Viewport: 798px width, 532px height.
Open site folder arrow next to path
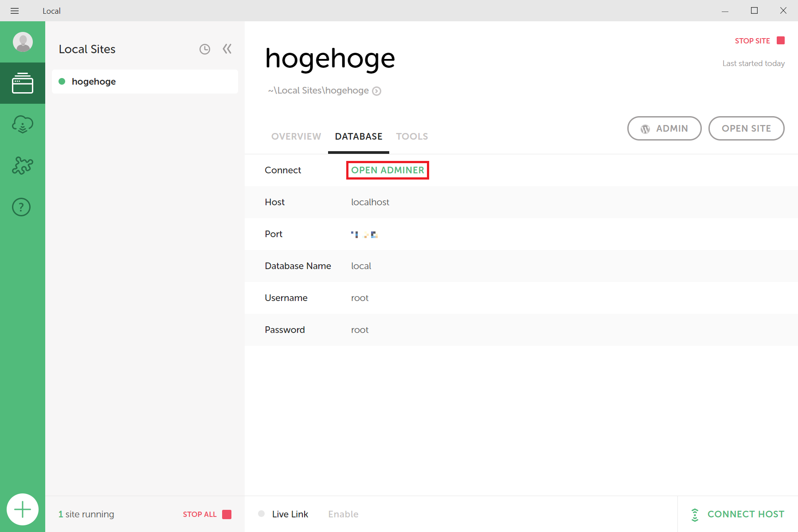coord(376,91)
